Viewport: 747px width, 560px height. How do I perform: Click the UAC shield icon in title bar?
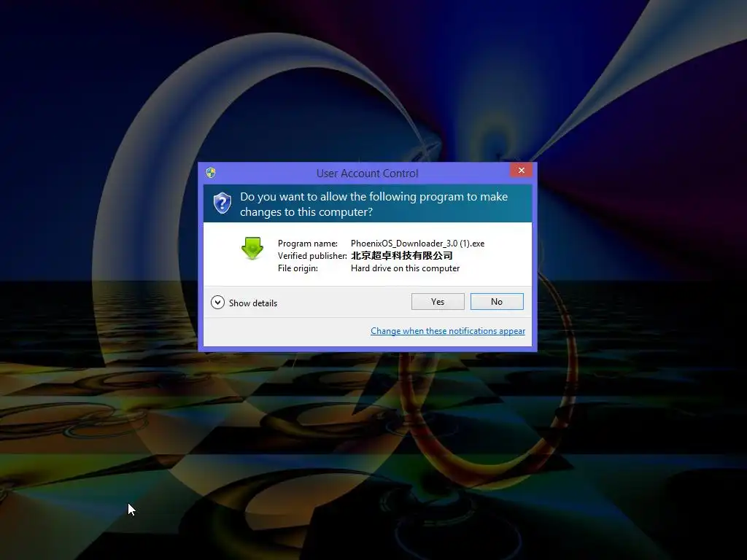click(x=211, y=172)
